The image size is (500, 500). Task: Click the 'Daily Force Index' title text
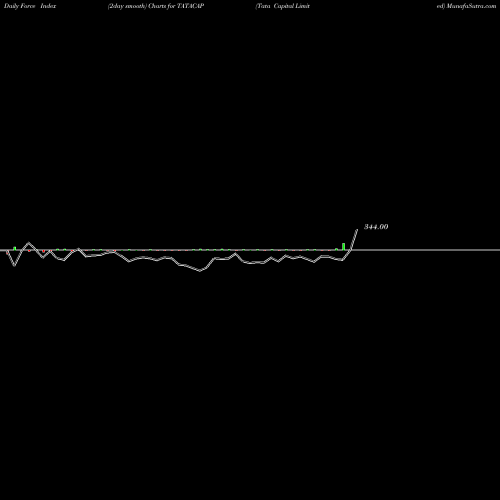tap(30, 6)
